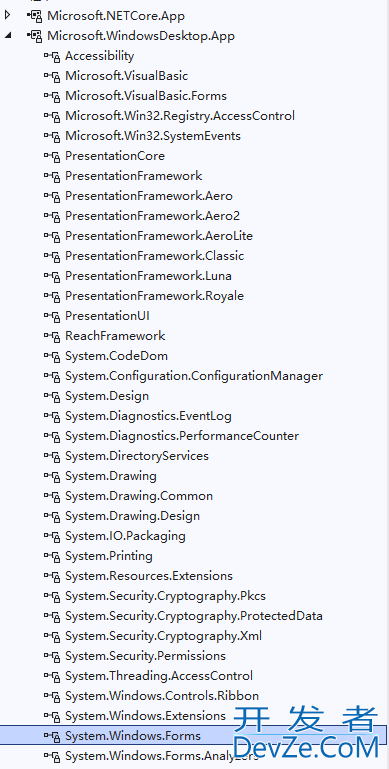This screenshot has width=389, height=769.
Task: Select System.Configuration.ConfigurationManager reference
Action: [194, 376]
